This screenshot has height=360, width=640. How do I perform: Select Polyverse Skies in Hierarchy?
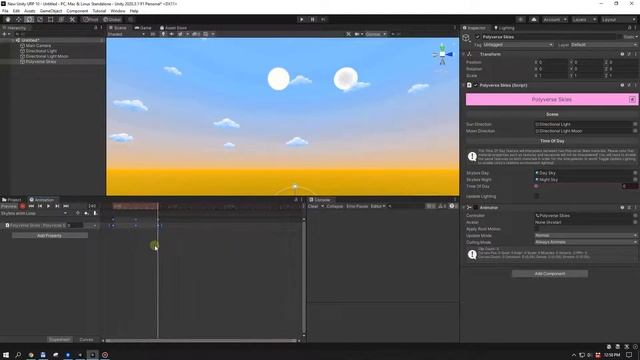(x=41, y=62)
